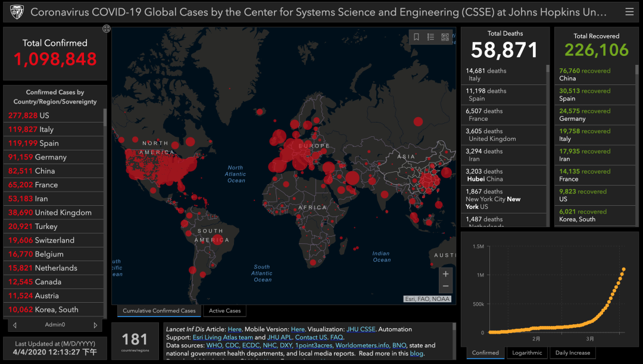The width and height of the screenshot is (643, 364).
Task: Select Spain 119,199 in confirmed list
Action: [54, 143]
